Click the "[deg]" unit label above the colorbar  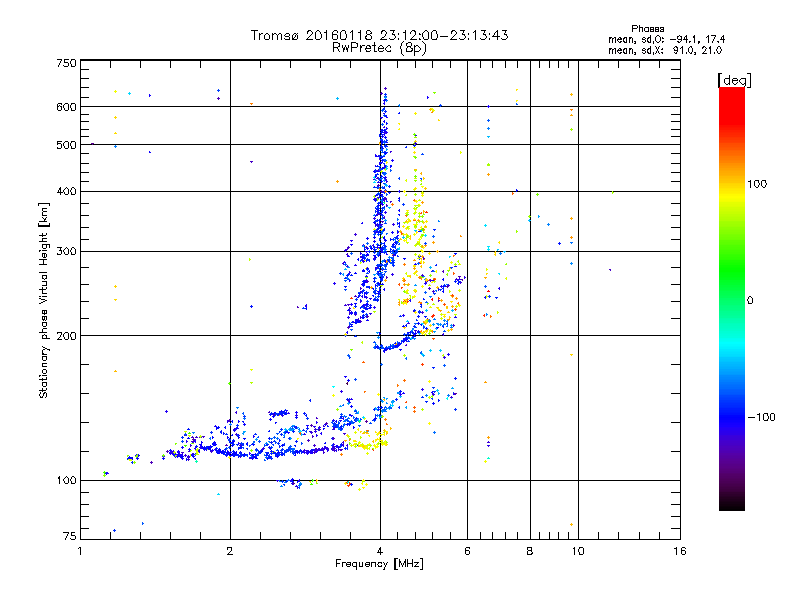coord(735,80)
